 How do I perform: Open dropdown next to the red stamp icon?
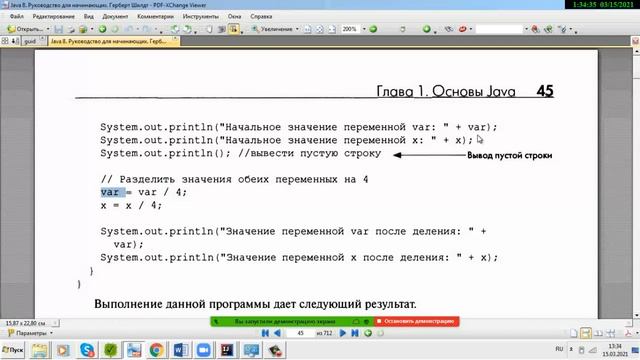coord(471,29)
